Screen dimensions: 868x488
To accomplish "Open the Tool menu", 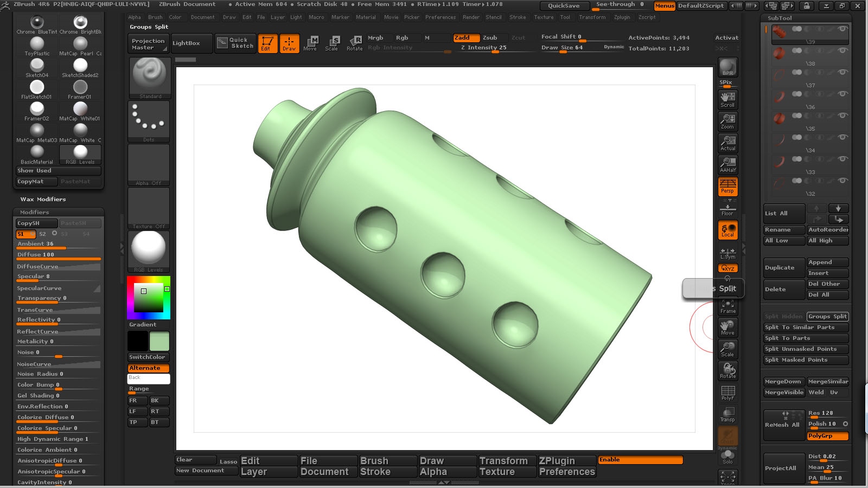I will point(565,17).
